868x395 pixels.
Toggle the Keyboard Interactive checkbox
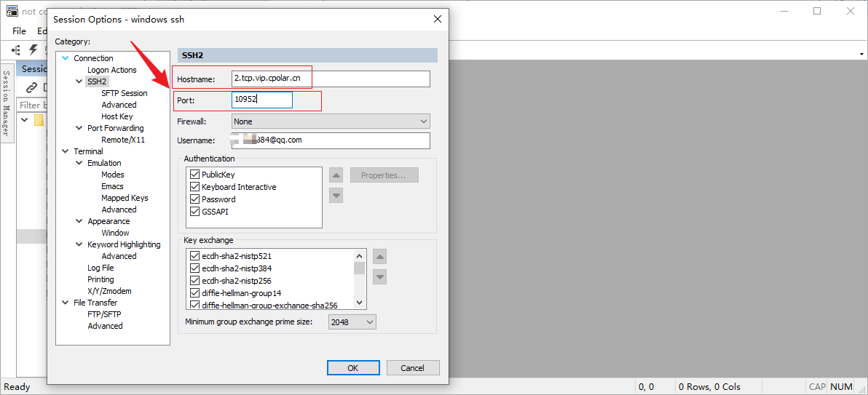coord(194,187)
